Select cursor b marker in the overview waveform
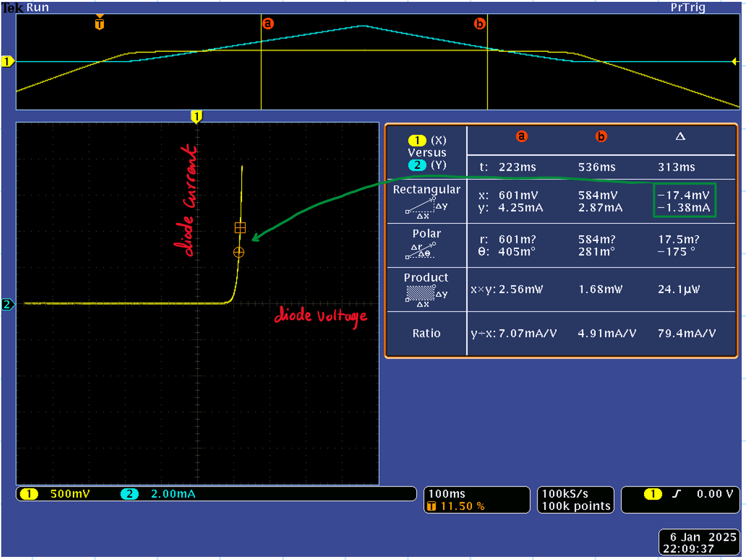This screenshot has height=560, width=746. [479, 23]
